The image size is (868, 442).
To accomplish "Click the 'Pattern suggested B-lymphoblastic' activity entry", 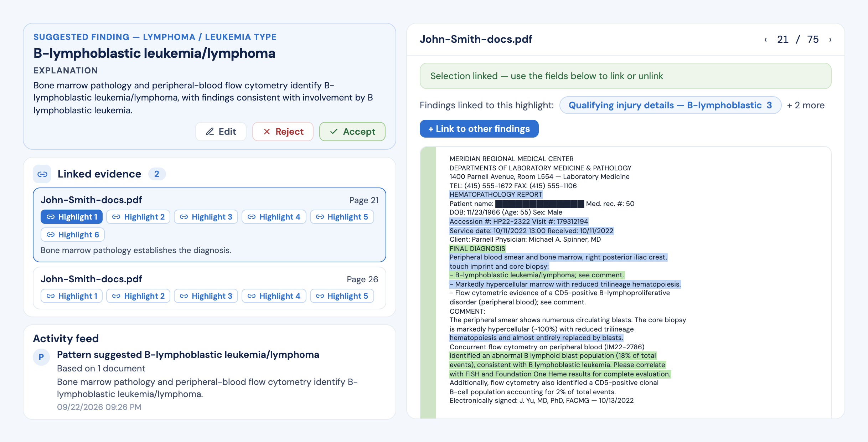I will click(x=188, y=355).
